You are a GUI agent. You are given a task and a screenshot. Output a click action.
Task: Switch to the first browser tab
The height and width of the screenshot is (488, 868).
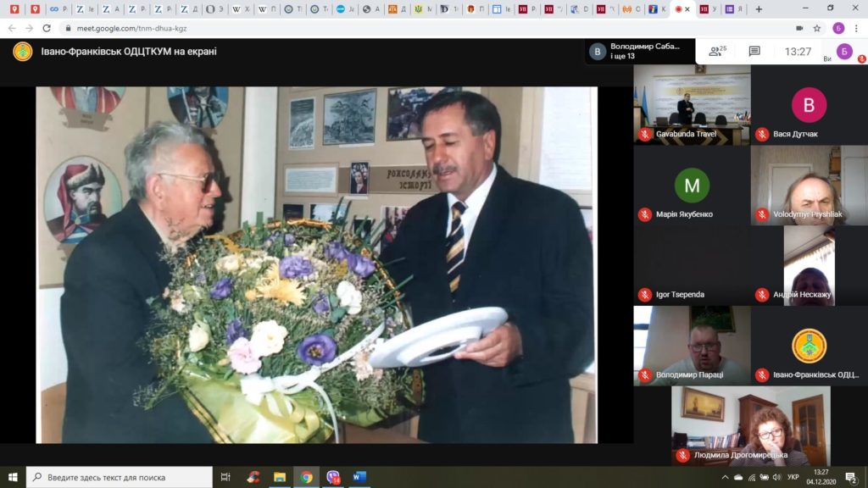click(14, 9)
